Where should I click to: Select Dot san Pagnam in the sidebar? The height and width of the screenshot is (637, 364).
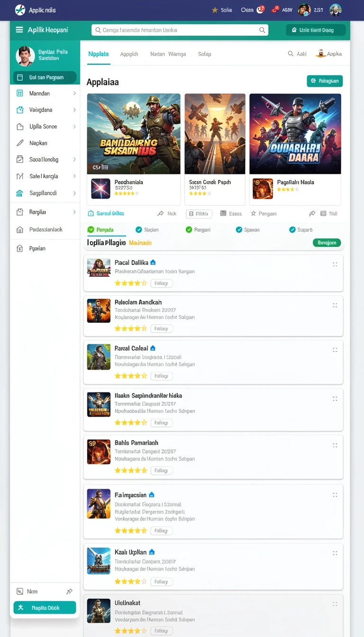[45, 77]
